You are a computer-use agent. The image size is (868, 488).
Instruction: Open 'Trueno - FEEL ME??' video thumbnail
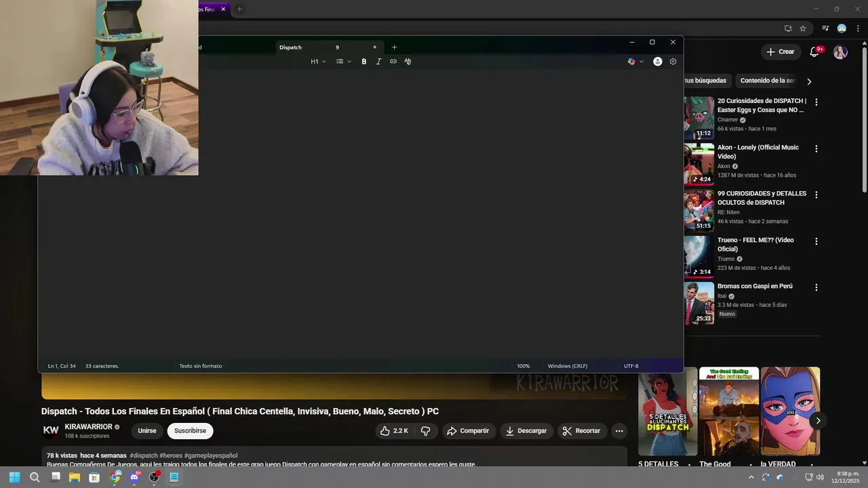(x=698, y=256)
